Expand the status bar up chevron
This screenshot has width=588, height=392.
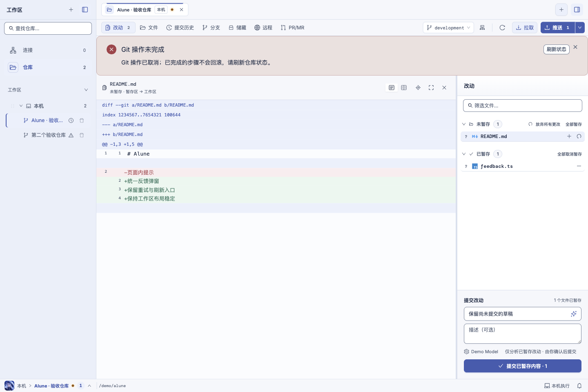click(x=89, y=386)
